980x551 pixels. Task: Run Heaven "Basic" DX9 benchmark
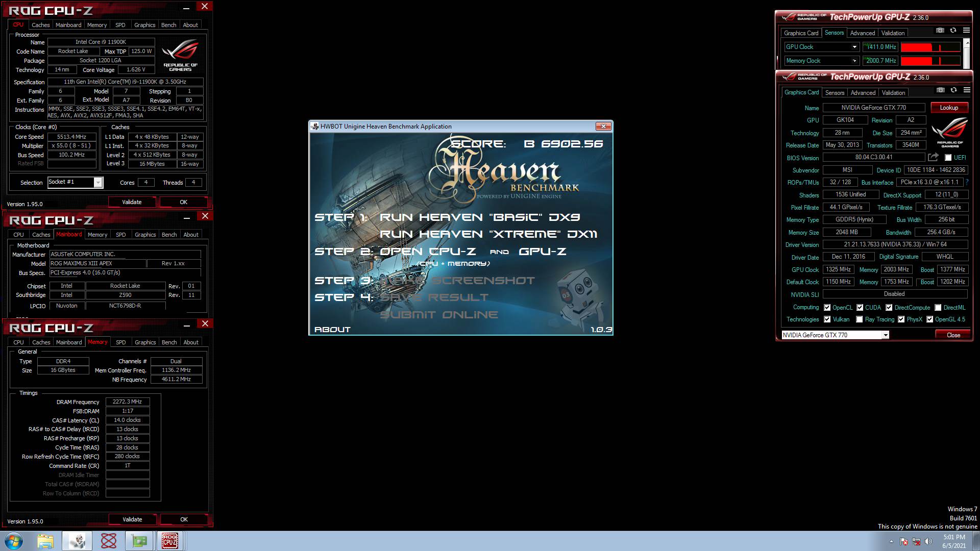[x=480, y=217]
